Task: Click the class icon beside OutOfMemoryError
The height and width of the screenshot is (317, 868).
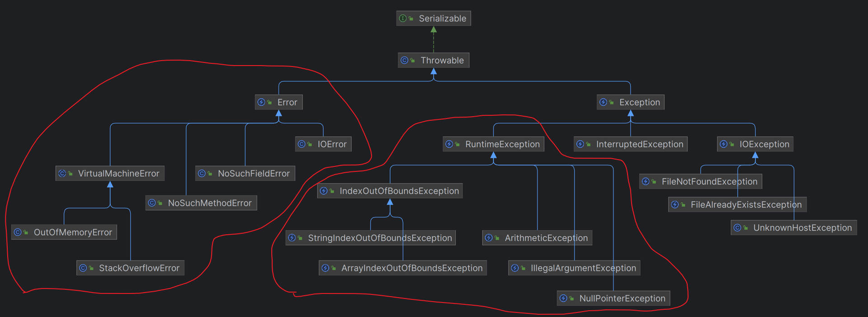Action: [18, 232]
